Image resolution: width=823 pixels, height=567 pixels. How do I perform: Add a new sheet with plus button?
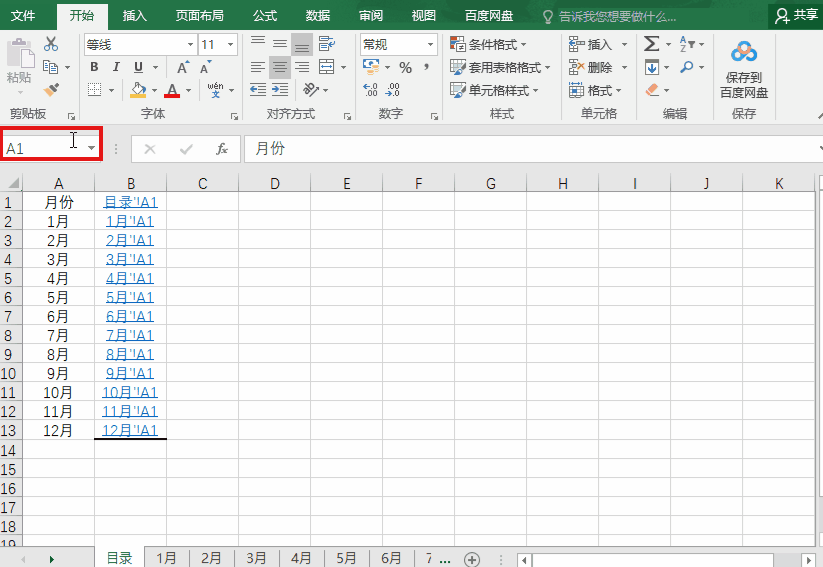coord(472,560)
